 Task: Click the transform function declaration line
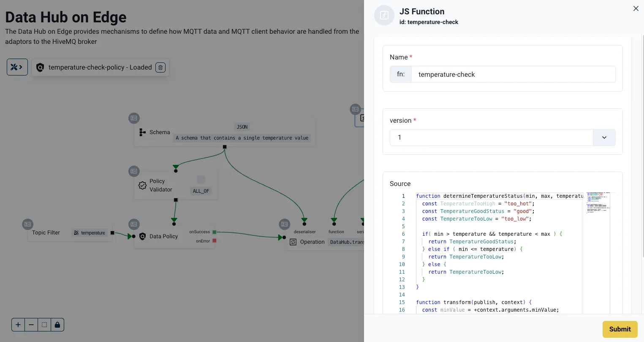474,302
